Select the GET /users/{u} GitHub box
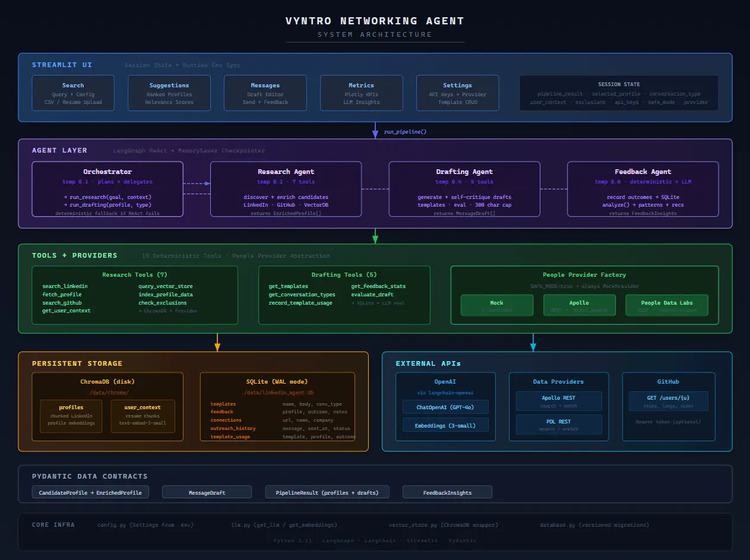 point(668,401)
